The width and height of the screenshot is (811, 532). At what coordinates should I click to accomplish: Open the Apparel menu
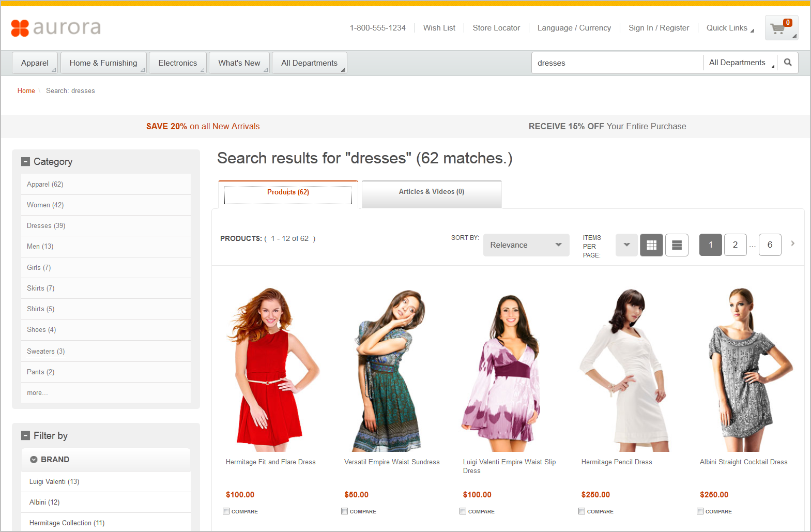click(35, 63)
